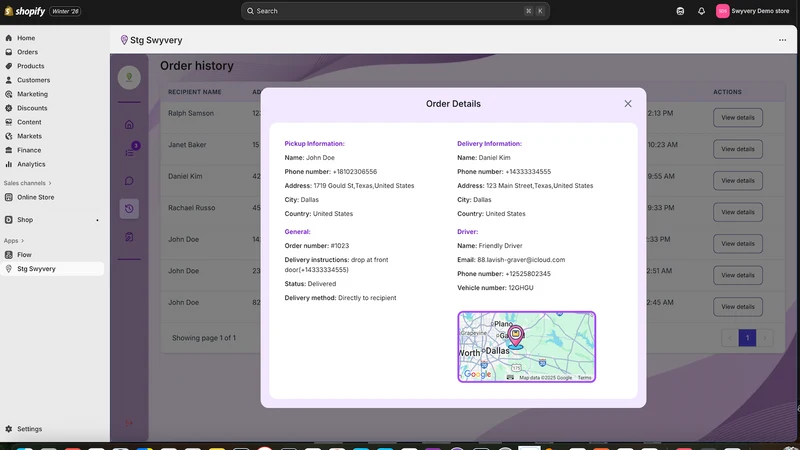Click the Winter '26 edition badge

65,11
